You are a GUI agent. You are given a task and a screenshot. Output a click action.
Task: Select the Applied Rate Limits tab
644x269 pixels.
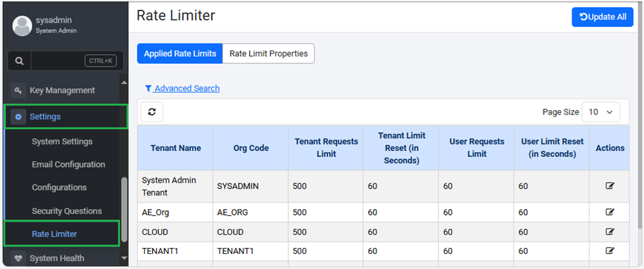tap(180, 53)
